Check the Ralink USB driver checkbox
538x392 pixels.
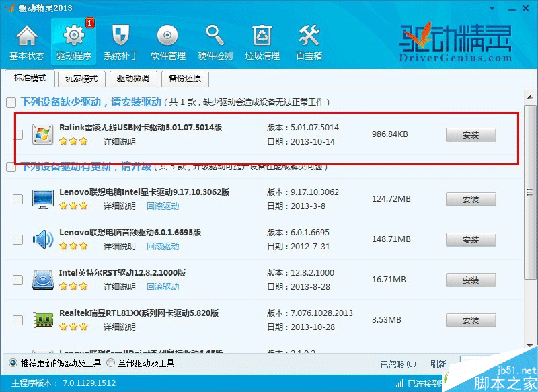tap(18, 134)
